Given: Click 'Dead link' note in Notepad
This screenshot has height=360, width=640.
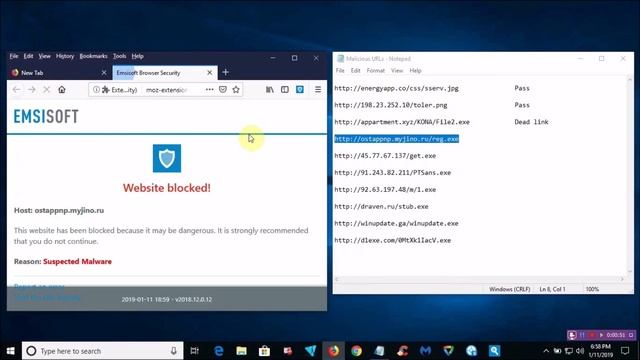Looking at the screenshot, I should tap(531, 122).
